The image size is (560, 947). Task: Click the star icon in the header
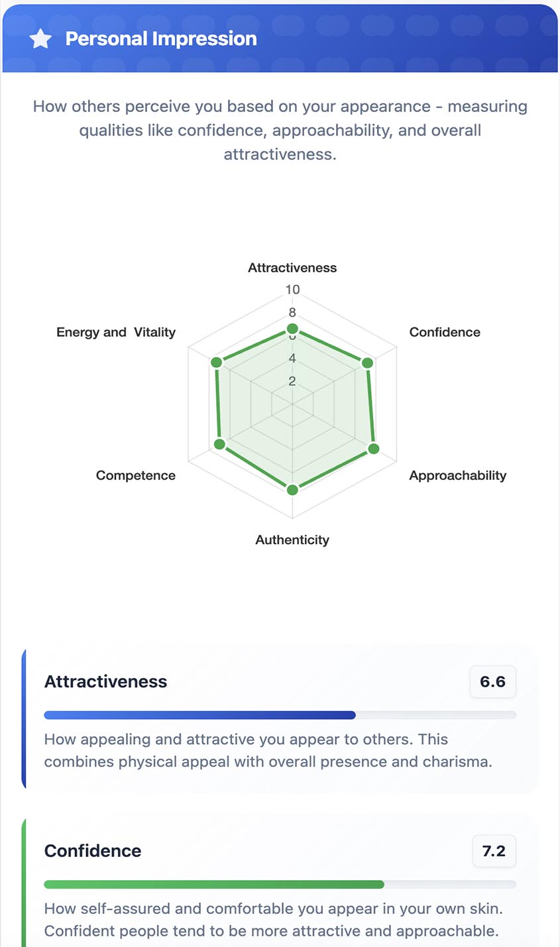40,39
